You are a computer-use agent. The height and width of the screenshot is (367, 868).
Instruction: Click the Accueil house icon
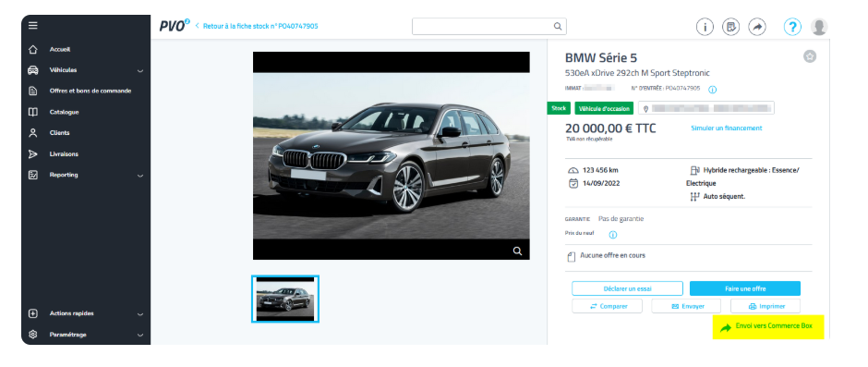(x=32, y=49)
